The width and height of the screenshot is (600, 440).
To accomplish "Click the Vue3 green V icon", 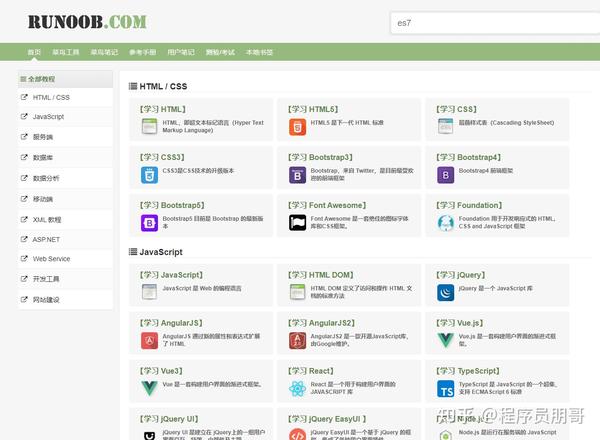I will (x=149, y=388).
